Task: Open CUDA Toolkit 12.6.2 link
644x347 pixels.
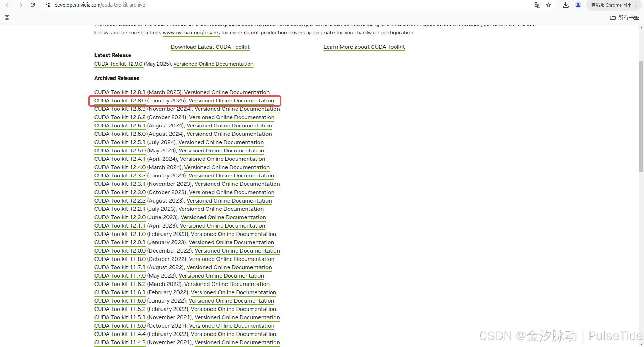Action: point(120,117)
